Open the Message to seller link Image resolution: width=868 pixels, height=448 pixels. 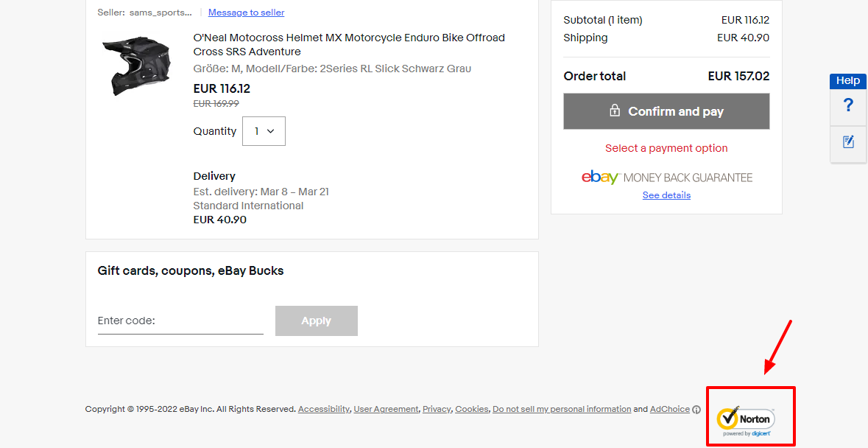246,13
